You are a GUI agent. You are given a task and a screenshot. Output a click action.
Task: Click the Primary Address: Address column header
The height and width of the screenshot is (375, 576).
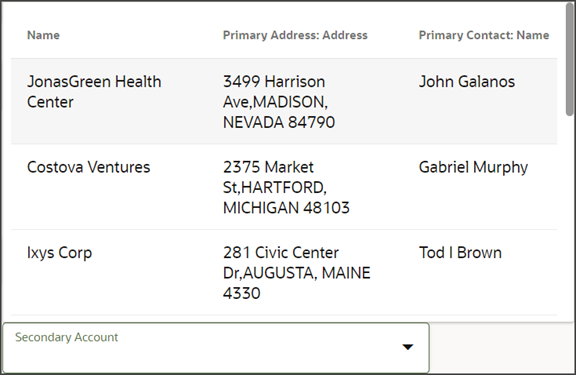point(295,35)
